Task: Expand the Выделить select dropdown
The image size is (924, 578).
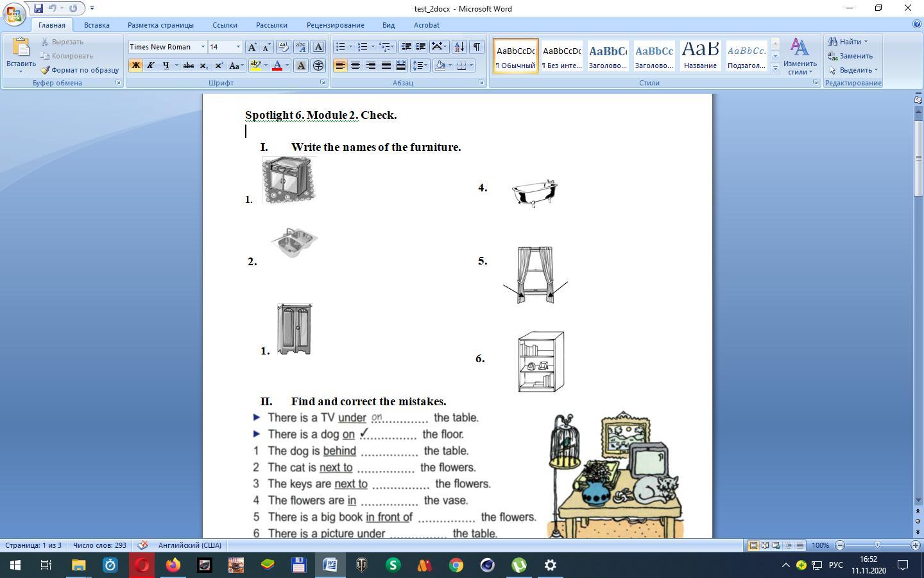Action: (876, 70)
